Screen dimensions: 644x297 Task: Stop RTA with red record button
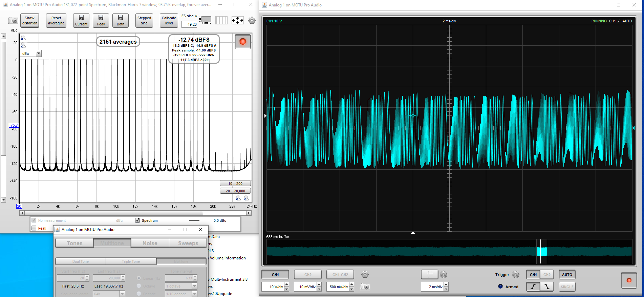243,42
